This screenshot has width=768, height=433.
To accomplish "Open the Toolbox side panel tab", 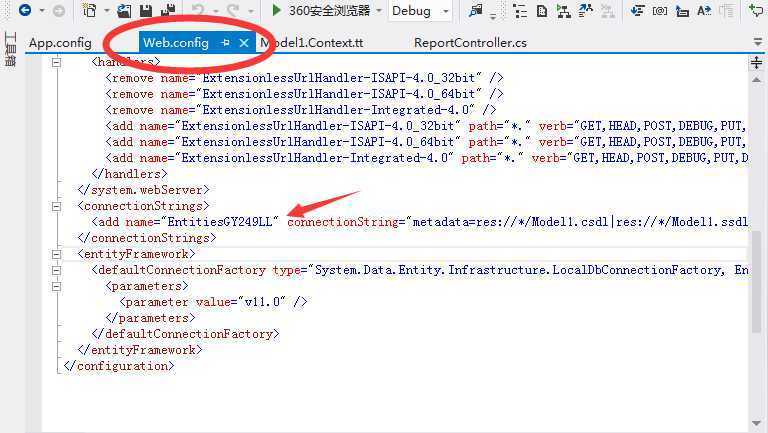I will point(10,49).
